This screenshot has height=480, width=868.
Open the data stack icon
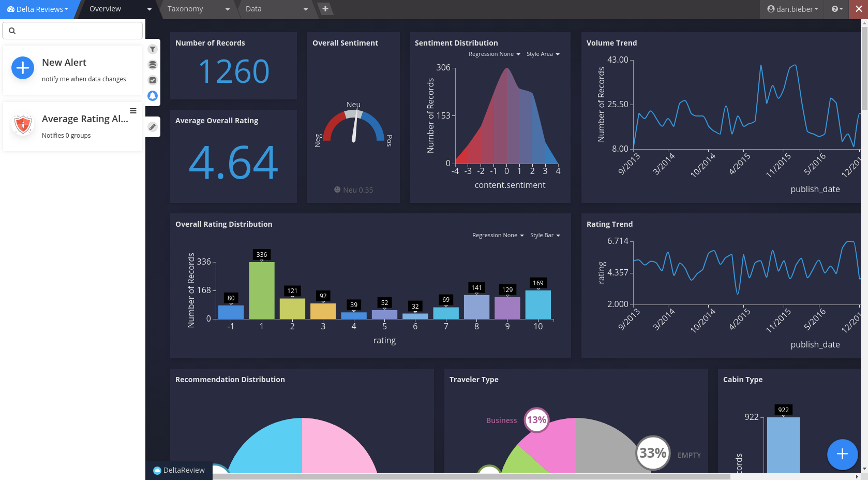[x=153, y=65]
